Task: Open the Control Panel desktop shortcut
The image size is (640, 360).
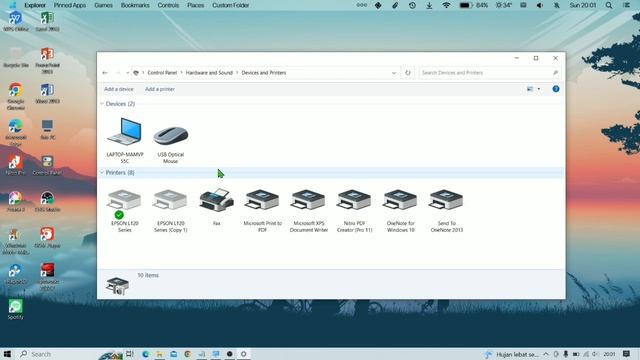Action: [47, 165]
